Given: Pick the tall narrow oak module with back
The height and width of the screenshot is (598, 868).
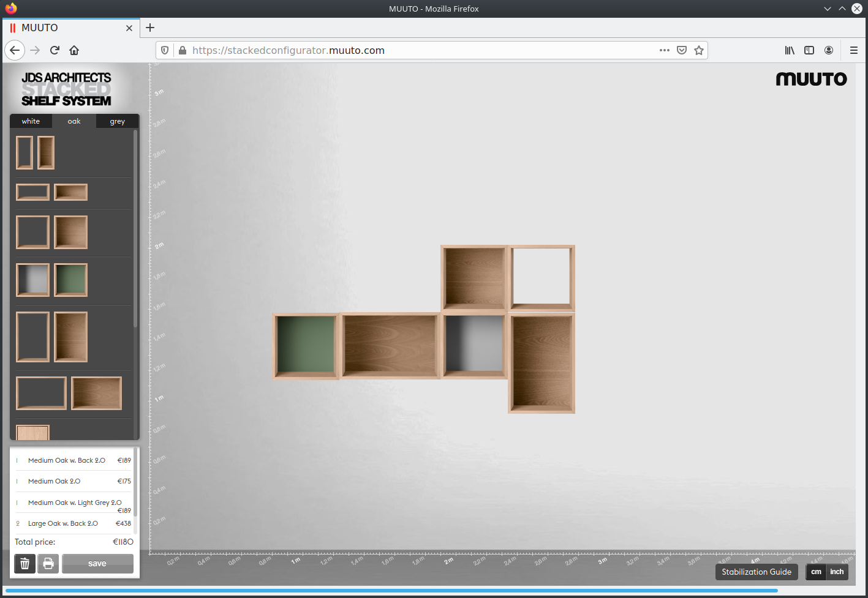Looking at the screenshot, I should tap(46, 152).
